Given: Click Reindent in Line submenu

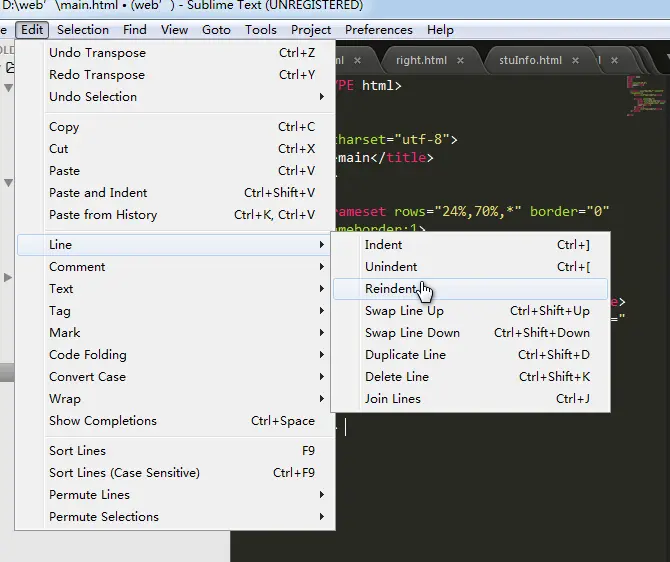Looking at the screenshot, I should coord(470,289).
